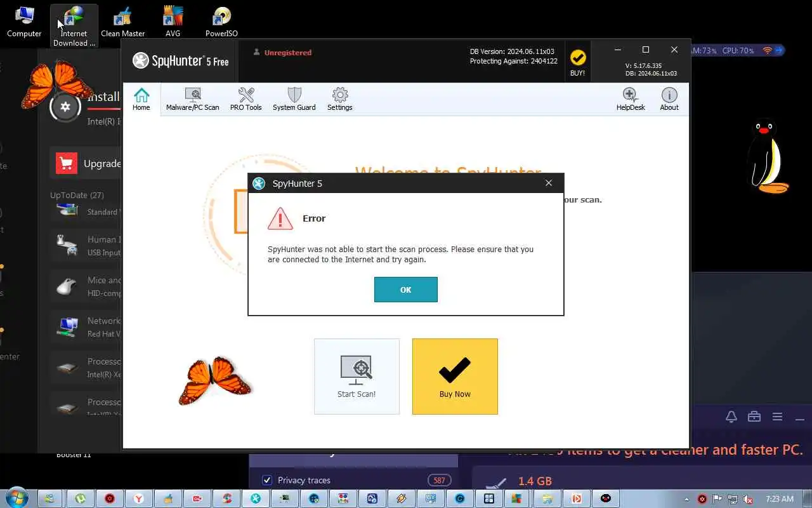Click the red Upgrade cart icon
Viewport: 812px width, 508px height.
coord(66,163)
